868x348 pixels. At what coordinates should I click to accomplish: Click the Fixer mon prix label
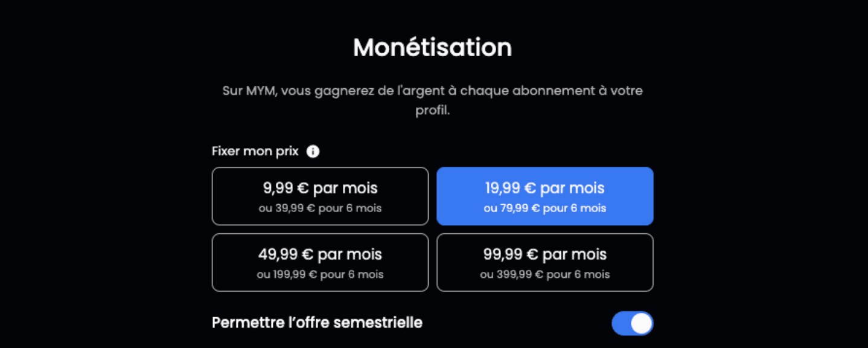click(x=255, y=151)
